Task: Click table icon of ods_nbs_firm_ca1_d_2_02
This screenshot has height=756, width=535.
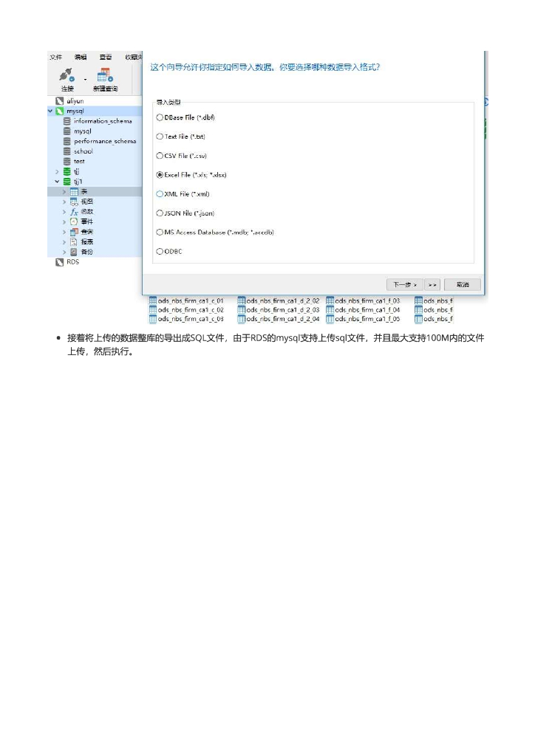Action: click(x=241, y=300)
